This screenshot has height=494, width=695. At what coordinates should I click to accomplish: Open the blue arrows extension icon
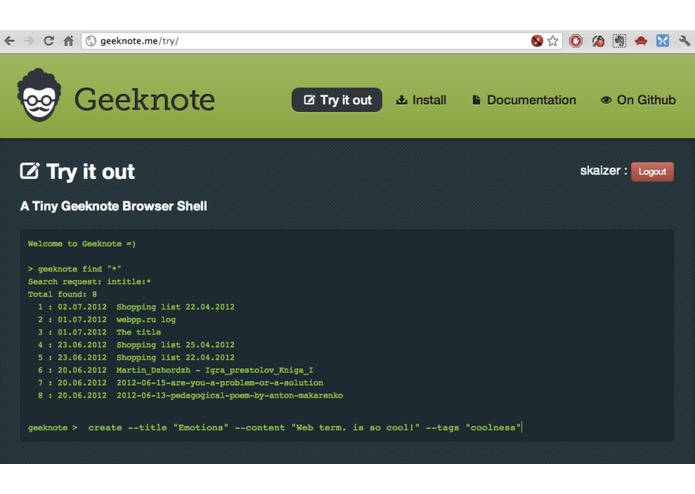pyautogui.click(x=663, y=41)
